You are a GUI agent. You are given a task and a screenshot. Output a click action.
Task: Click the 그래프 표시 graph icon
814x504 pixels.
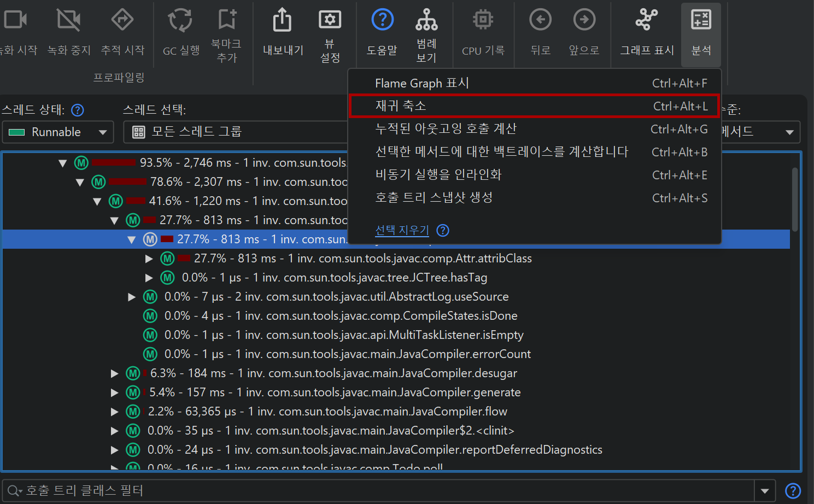coord(647,21)
